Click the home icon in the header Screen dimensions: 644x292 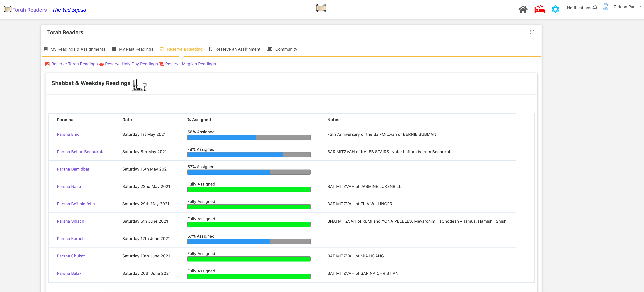[x=523, y=9]
